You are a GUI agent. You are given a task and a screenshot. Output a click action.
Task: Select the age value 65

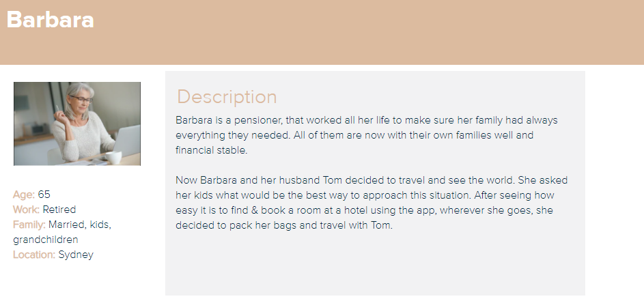point(44,195)
